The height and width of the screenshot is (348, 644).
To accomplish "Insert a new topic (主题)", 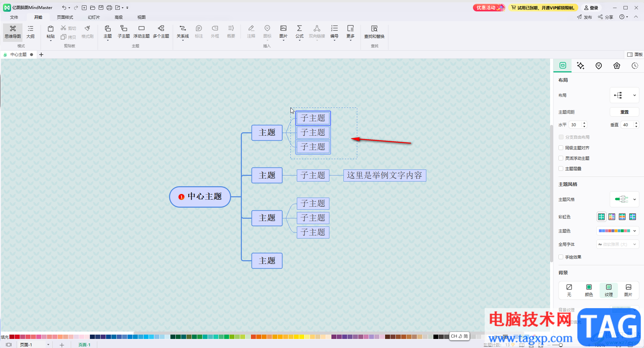I will 108,32.
